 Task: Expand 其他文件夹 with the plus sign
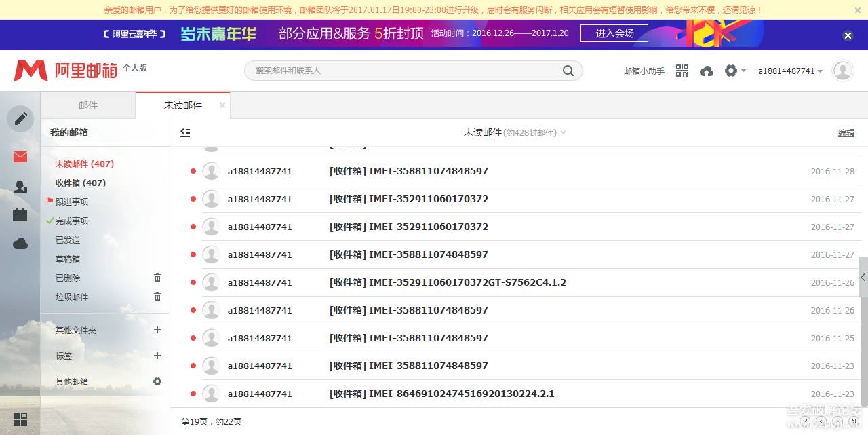pos(157,330)
